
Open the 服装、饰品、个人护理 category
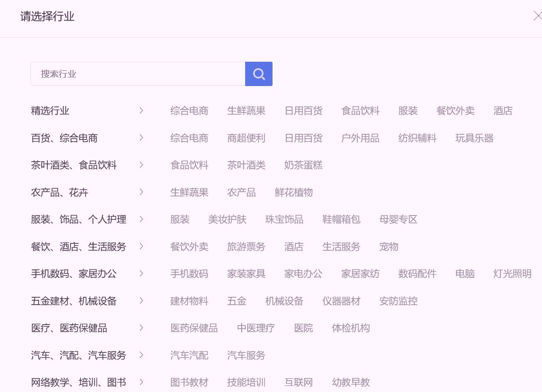(x=79, y=219)
